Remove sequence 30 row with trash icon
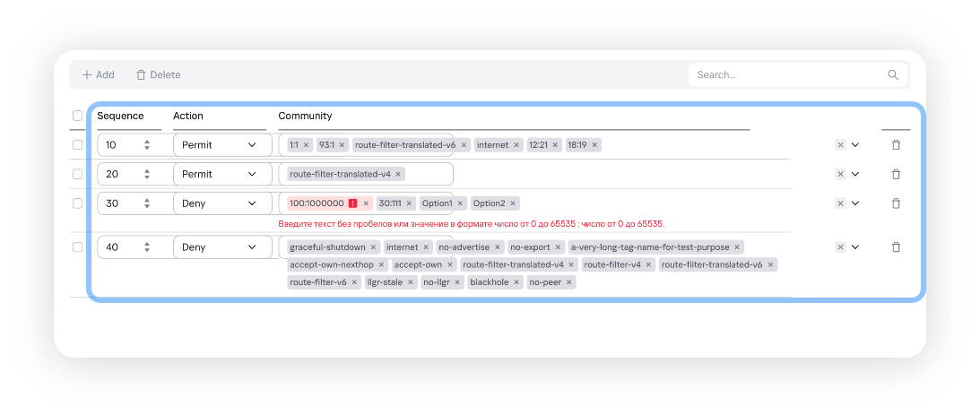The width and height of the screenshot is (980, 415). [x=896, y=203]
